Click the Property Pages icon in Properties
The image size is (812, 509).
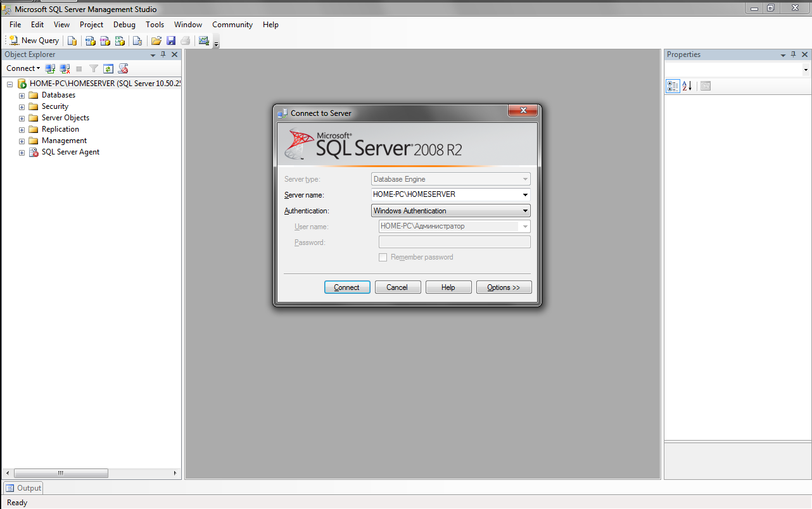point(706,86)
